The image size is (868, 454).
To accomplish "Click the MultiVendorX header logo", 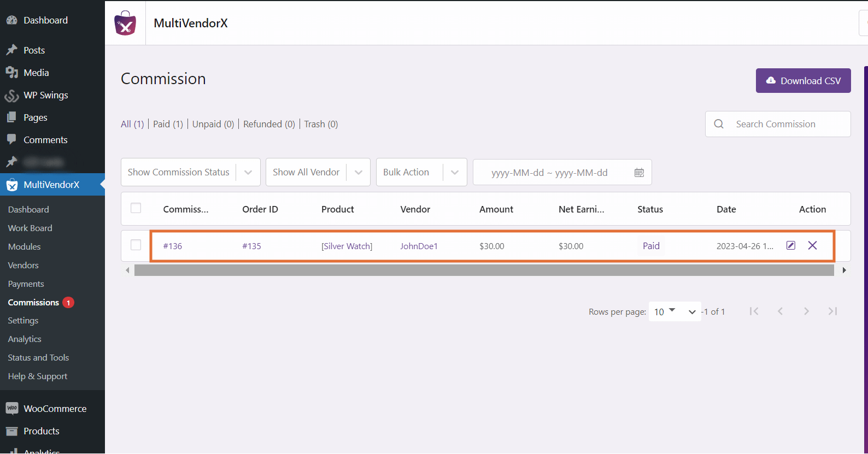I will coord(125,23).
